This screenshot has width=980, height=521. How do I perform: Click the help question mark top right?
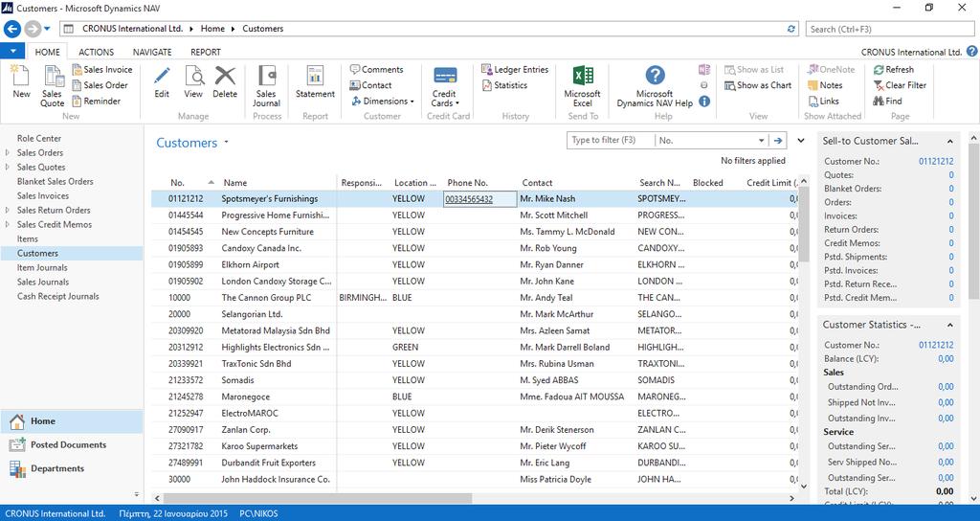coord(972,52)
